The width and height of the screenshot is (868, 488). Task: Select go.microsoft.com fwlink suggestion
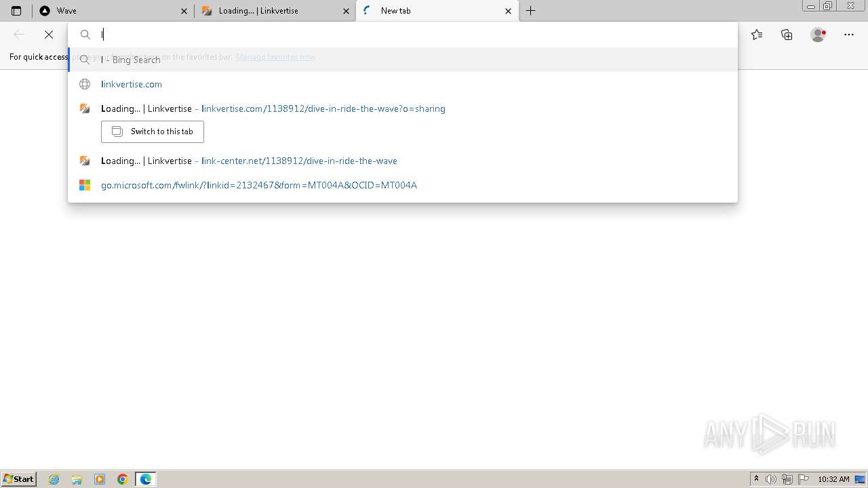(x=403, y=185)
